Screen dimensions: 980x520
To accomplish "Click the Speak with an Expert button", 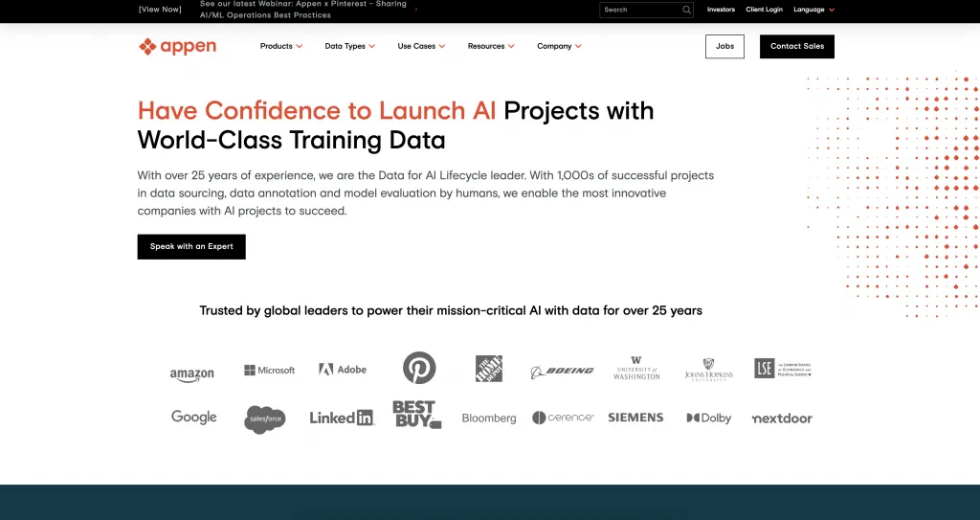I will [191, 246].
